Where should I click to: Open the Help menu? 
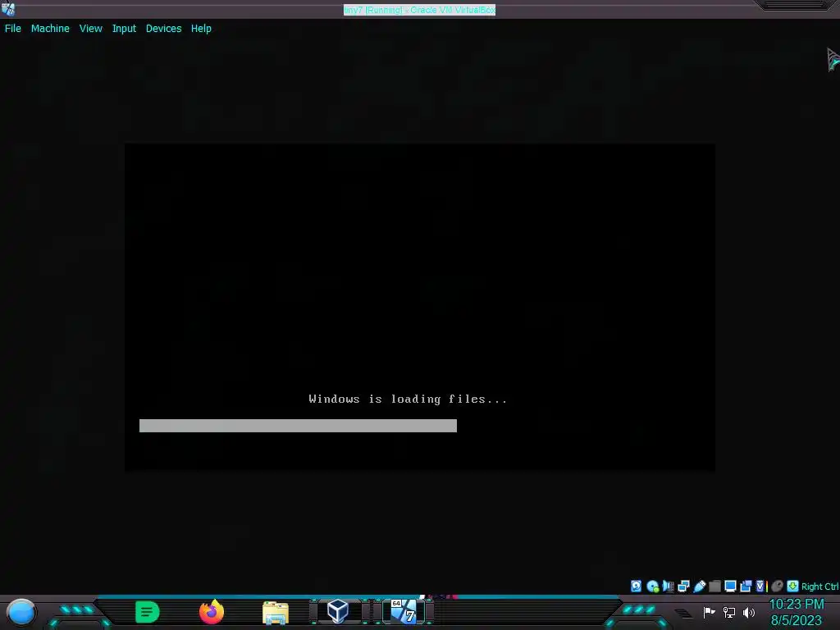pyautogui.click(x=201, y=29)
